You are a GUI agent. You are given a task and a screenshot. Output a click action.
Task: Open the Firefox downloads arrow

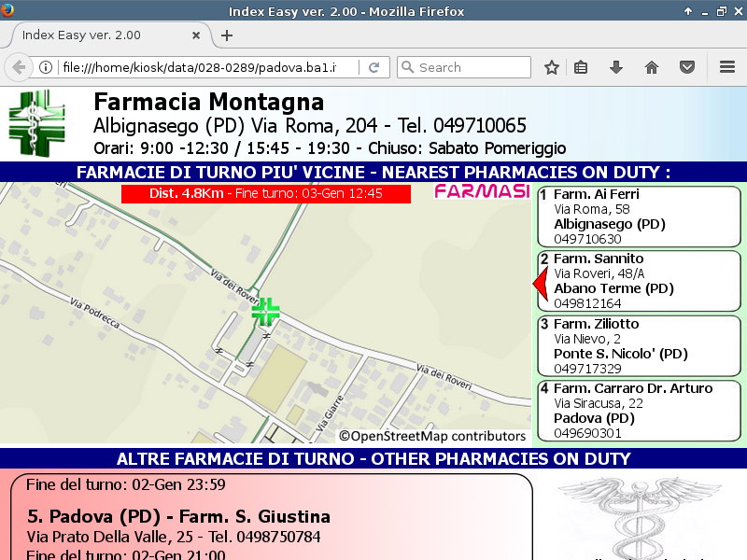[616, 67]
